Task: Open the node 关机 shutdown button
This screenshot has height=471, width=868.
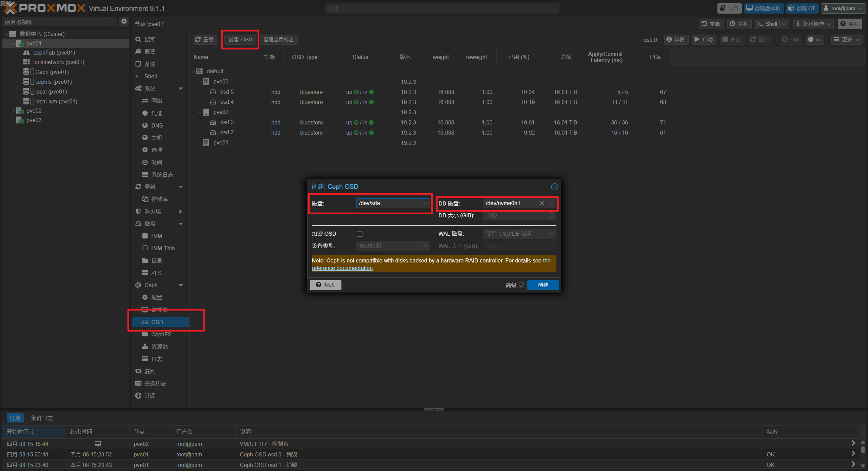Action: coord(739,24)
